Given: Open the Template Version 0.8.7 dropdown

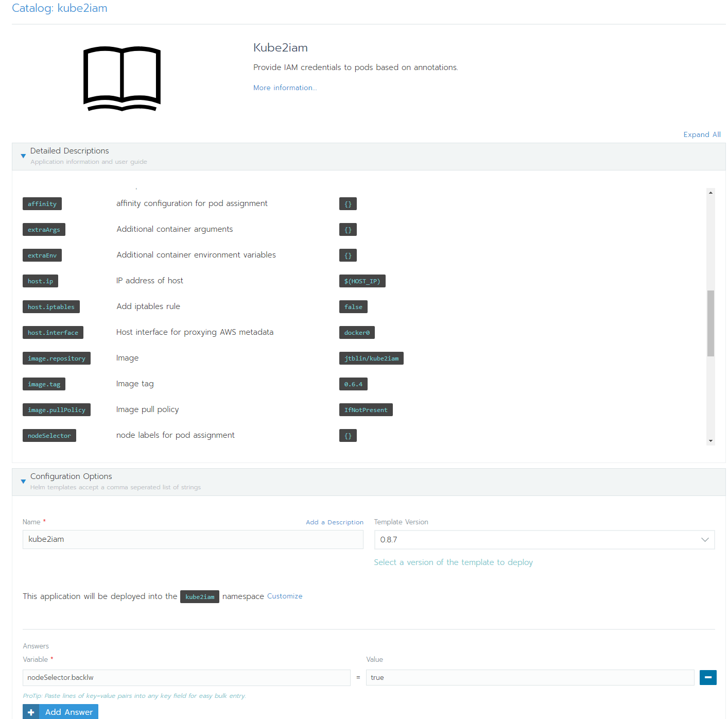Looking at the screenshot, I should point(544,540).
